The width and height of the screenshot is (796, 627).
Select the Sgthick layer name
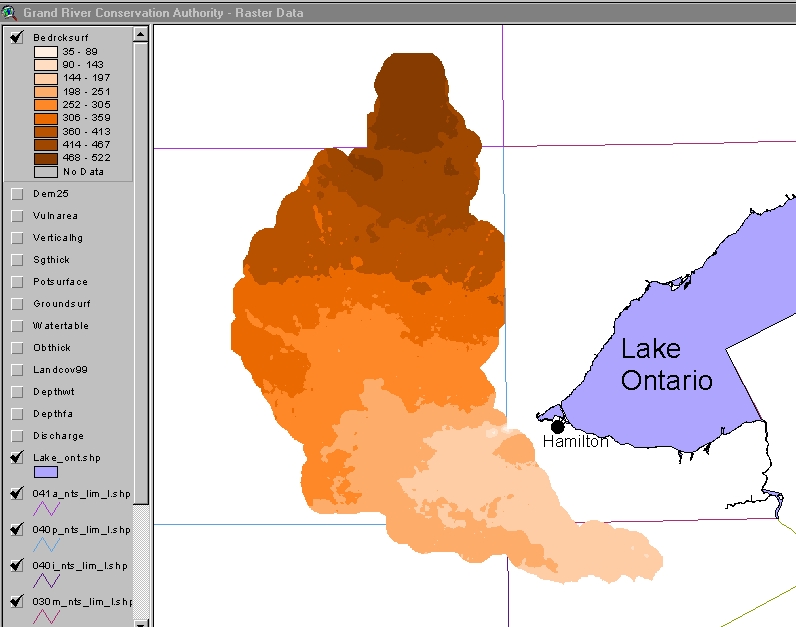point(51,260)
